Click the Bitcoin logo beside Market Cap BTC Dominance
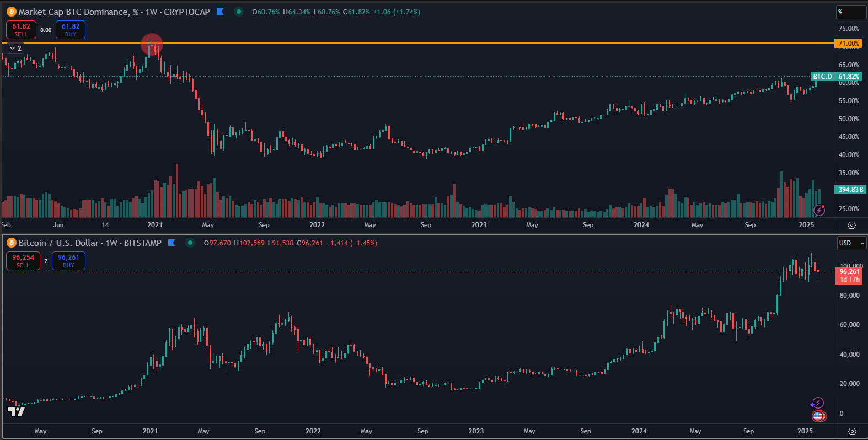 (11, 12)
